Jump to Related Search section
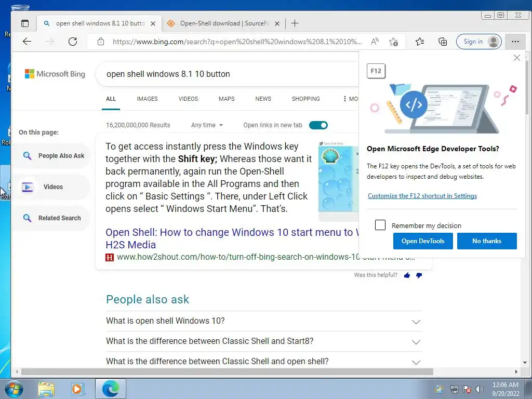The image size is (532, 399). [51, 218]
